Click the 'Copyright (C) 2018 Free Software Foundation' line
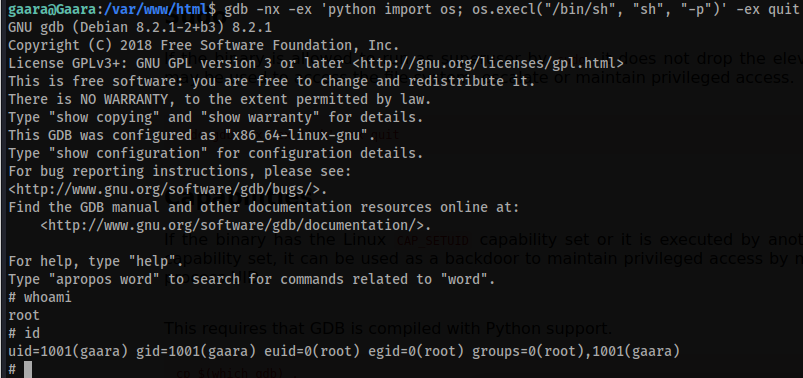 [x=203, y=45]
